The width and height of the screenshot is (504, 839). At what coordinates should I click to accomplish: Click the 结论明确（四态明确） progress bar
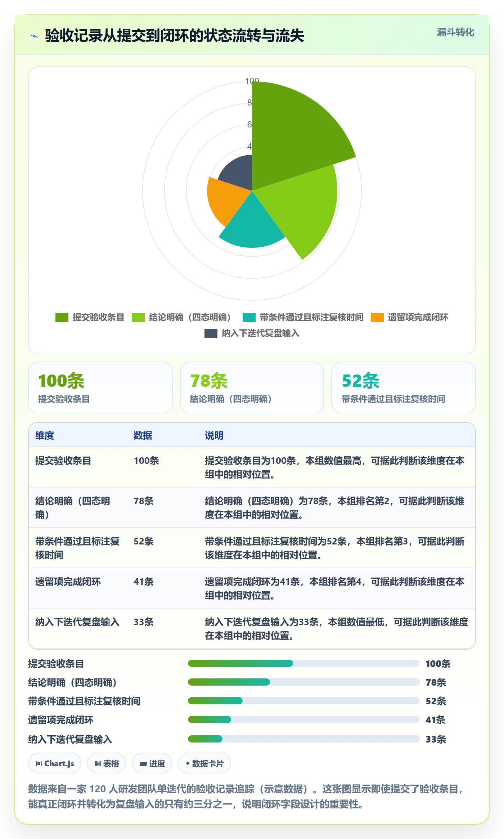tap(304, 682)
